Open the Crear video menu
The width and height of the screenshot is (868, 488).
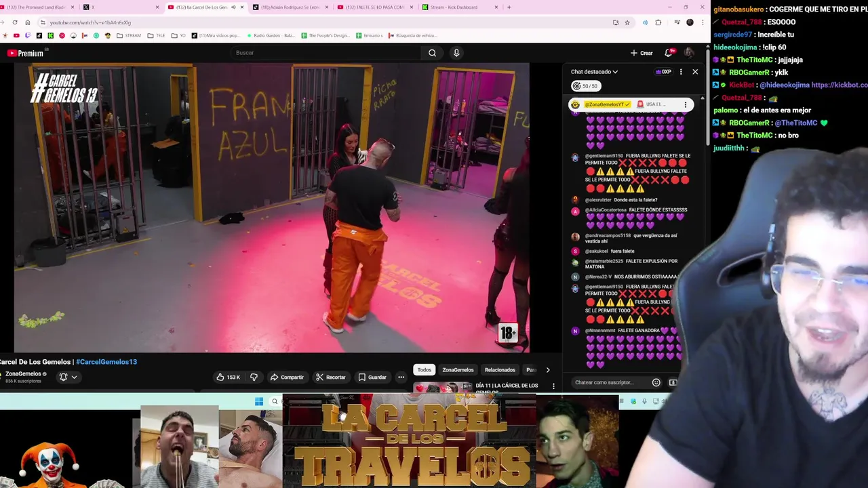click(x=642, y=53)
